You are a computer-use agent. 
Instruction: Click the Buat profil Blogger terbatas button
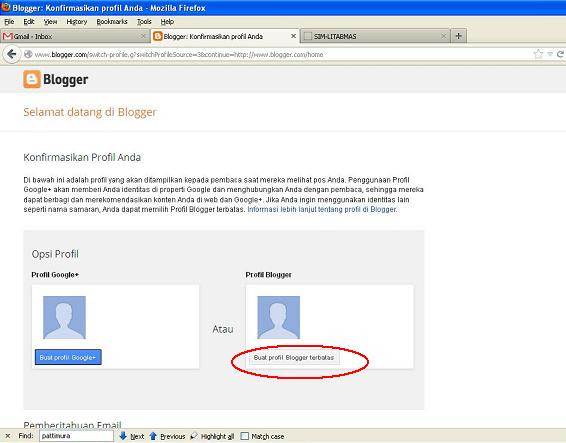click(294, 357)
